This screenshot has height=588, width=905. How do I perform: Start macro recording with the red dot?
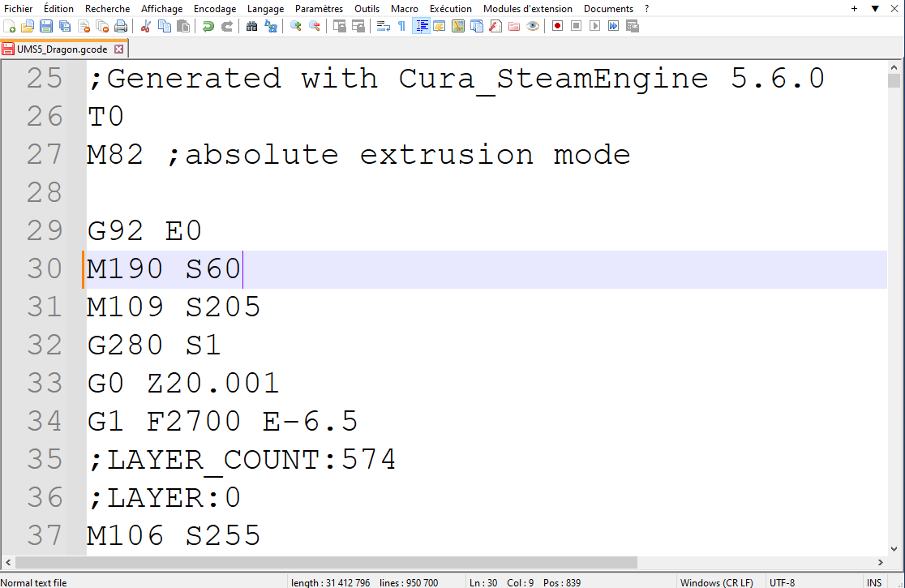(558, 26)
